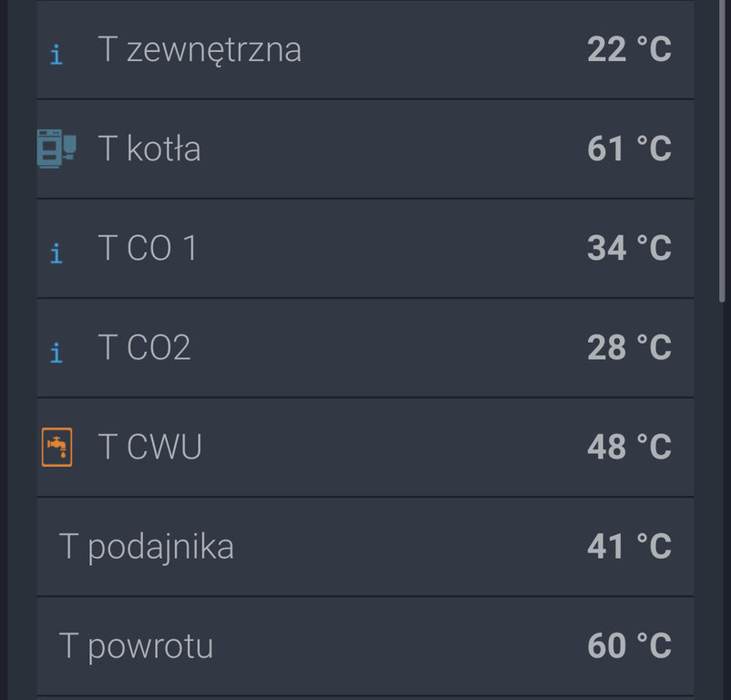Select the T CO 1 label
This screenshot has width=731, height=700.
point(148,248)
